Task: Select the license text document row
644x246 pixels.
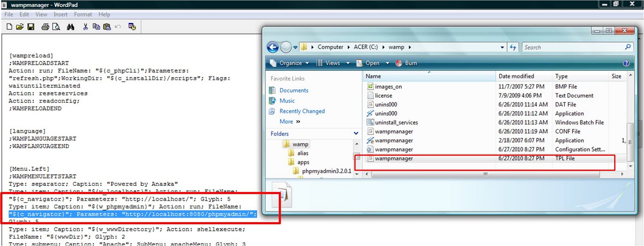Action: click(495, 96)
